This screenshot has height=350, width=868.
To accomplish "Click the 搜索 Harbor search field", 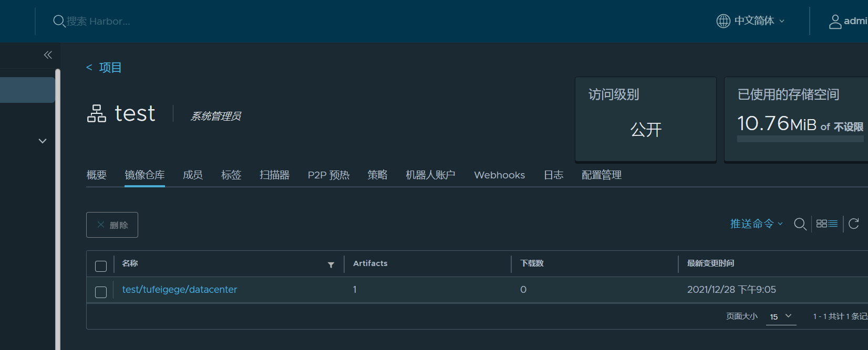I will 98,21.
